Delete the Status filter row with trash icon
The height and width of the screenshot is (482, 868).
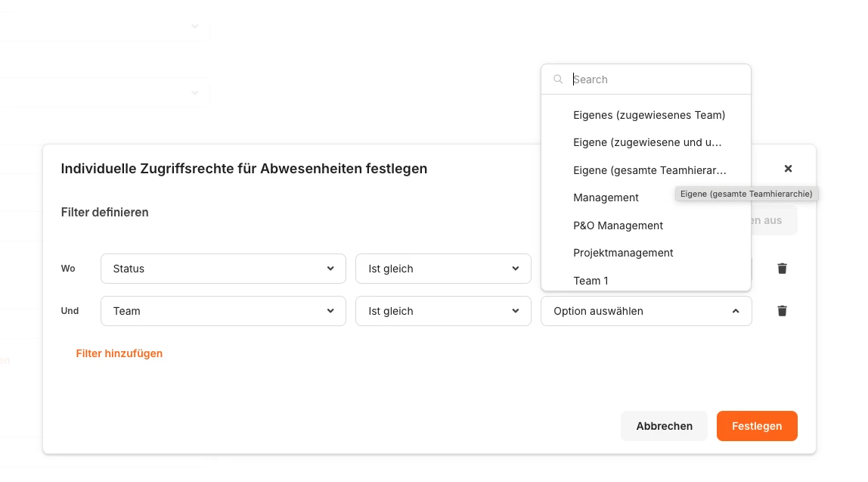782,269
